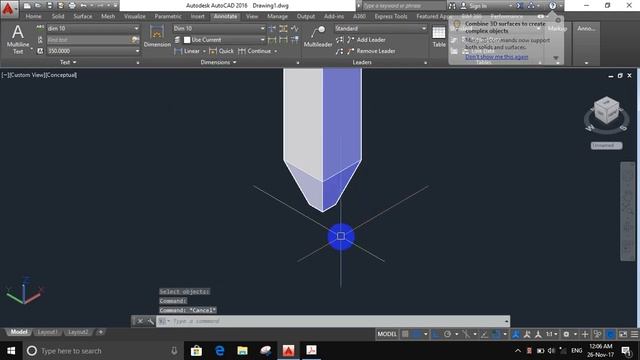Toggle clean screen mode in status bar
Screen dimensions: 640x360
pyautogui.click(x=623, y=334)
